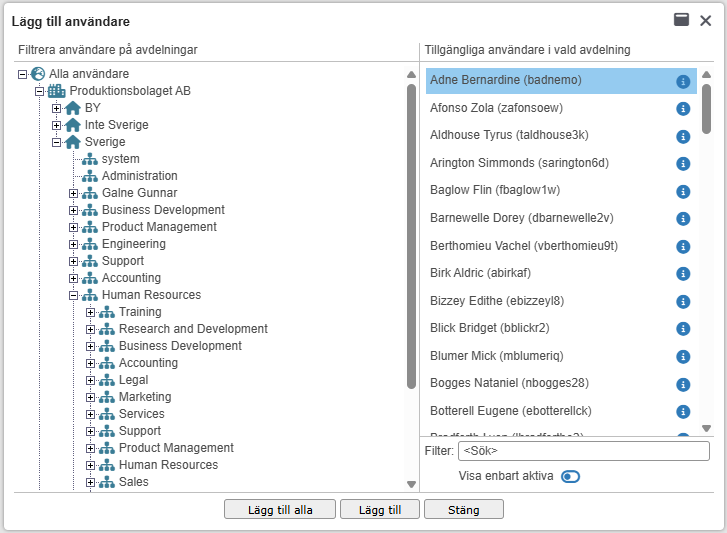This screenshot has height=533, width=727.
Task: Expand the Inte Sverige node
Action: [57, 125]
